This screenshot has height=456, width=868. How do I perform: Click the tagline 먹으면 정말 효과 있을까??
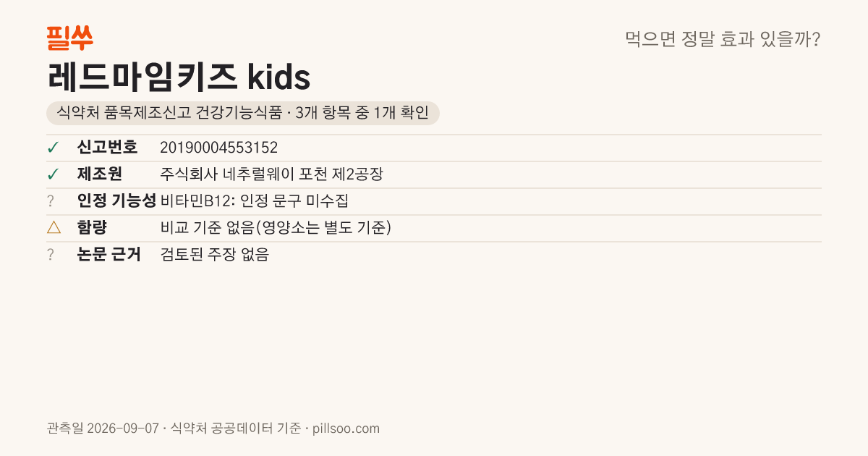723,39
